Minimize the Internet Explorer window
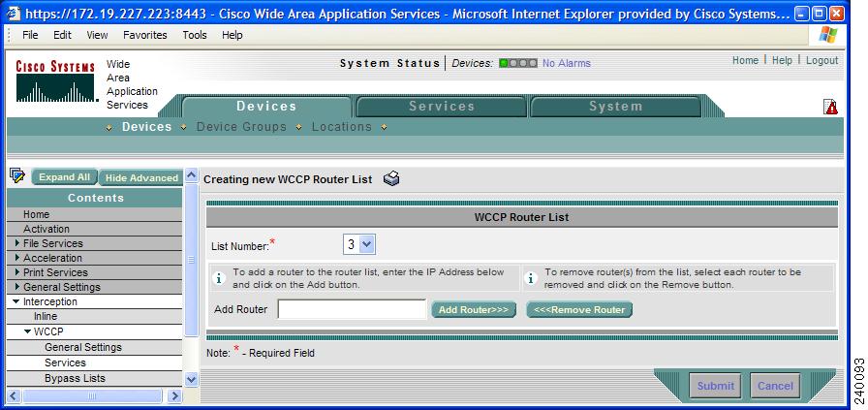 (x=802, y=14)
